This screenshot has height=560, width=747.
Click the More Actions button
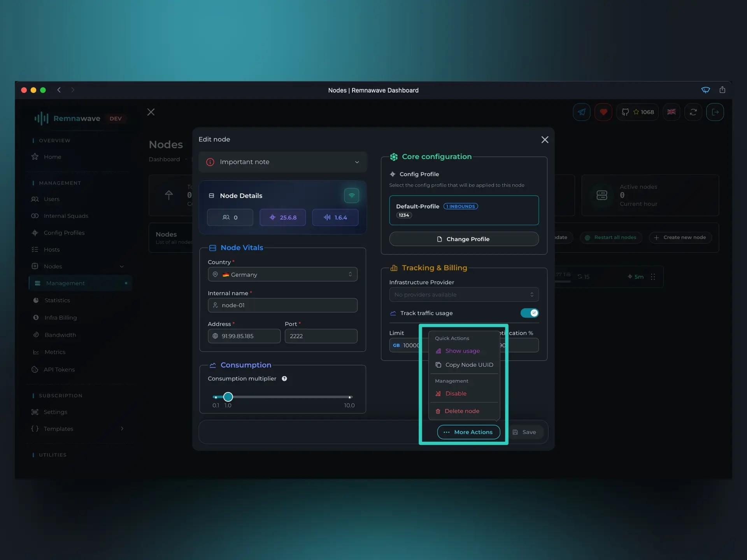468,432
